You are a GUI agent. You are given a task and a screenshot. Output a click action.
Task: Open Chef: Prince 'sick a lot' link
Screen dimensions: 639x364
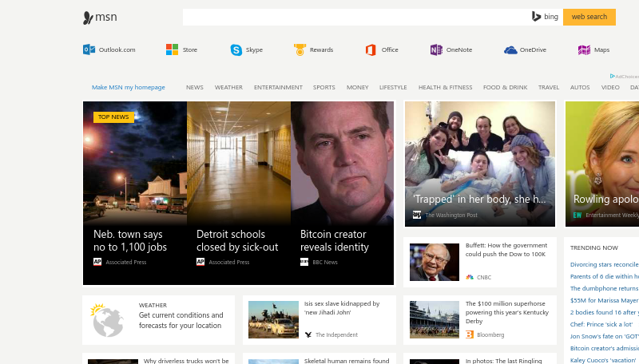[601, 325]
